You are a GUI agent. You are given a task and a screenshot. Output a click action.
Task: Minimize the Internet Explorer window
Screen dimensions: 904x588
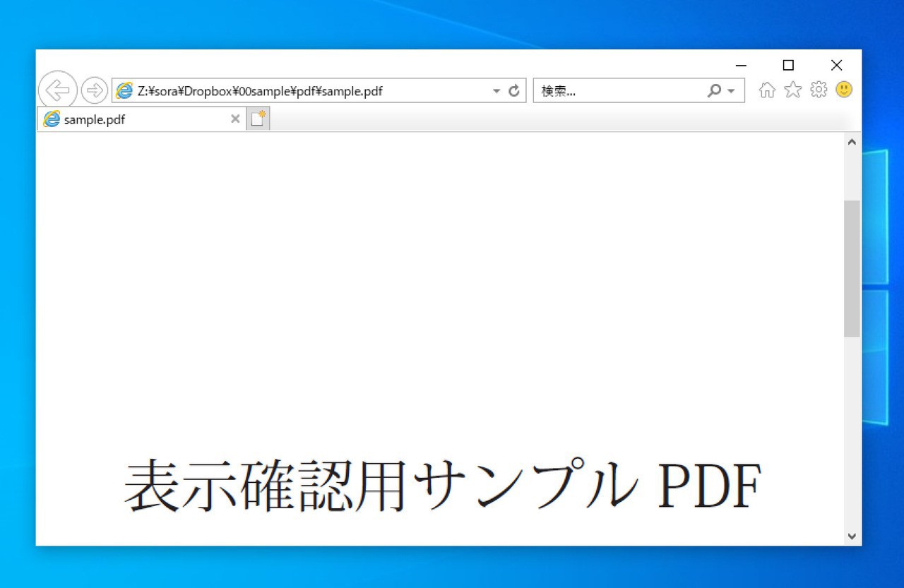tap(741, 66)
